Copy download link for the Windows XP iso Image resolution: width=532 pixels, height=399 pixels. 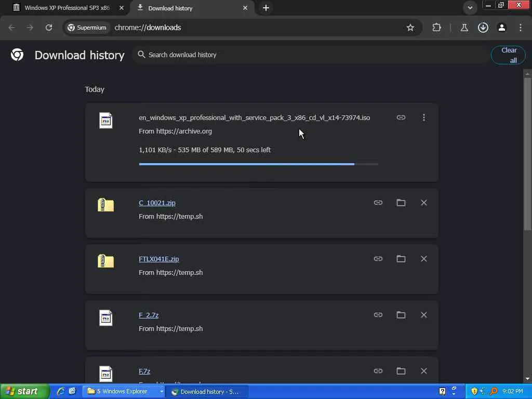(x=401, y=117)
